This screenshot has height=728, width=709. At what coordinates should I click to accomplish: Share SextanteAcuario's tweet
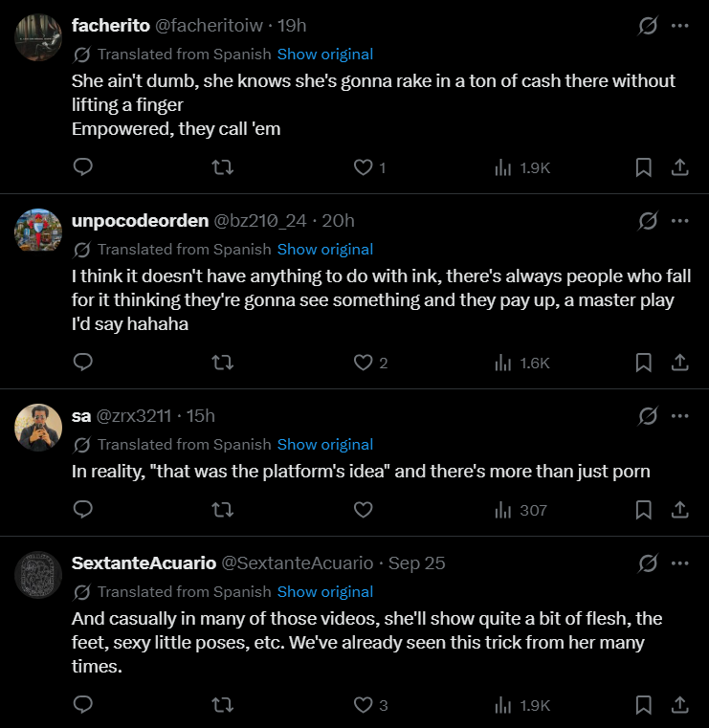679,705
